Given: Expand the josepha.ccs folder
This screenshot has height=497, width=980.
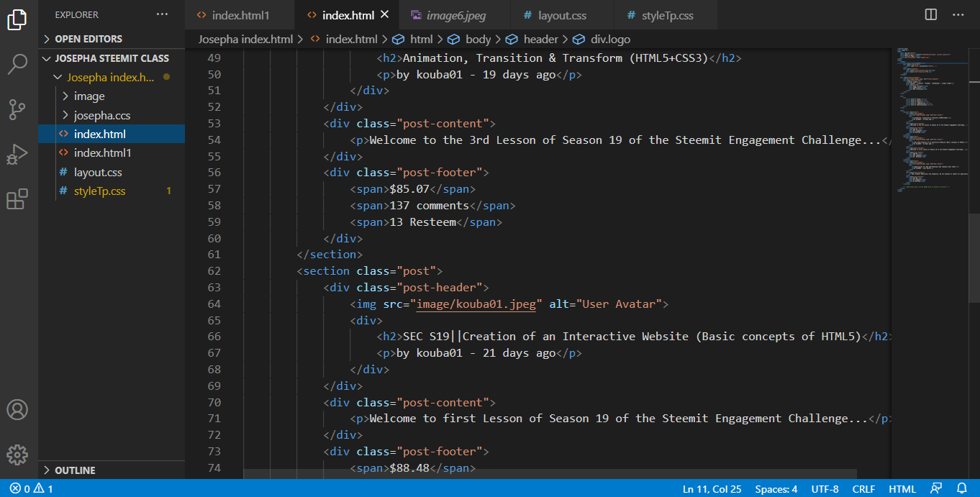Looking at the screenshot, I should 112,115.
